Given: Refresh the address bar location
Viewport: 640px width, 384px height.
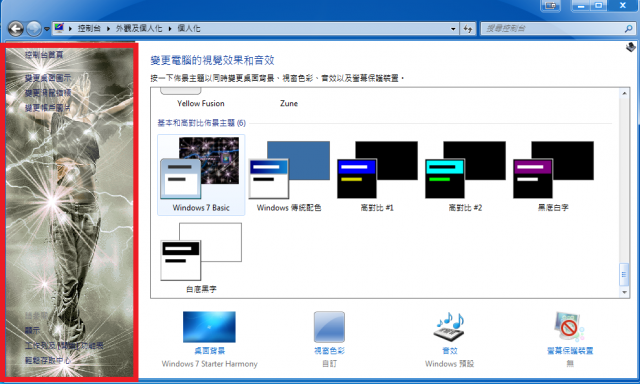Looking at the screenshot, I should [468, 29].
